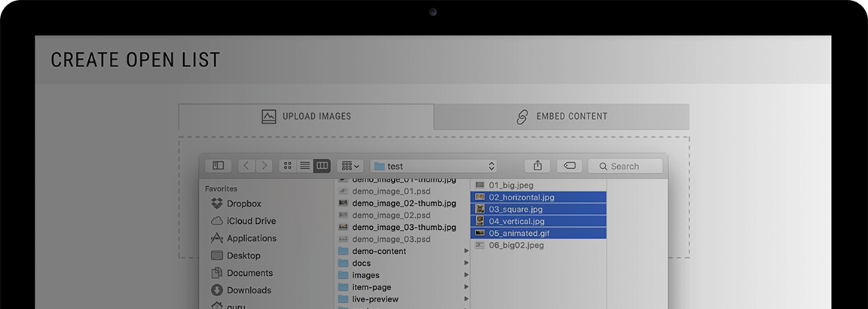The height and width of the screenshot is (309, 868).
Task: Expand demo-content folder arrow
Action: [x=466, y=252]
